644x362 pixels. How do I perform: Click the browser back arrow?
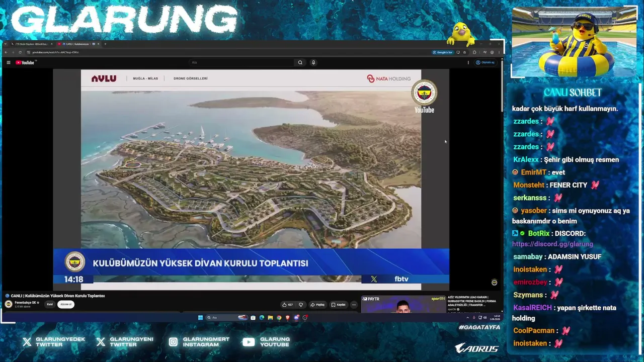tap(6, 52)
